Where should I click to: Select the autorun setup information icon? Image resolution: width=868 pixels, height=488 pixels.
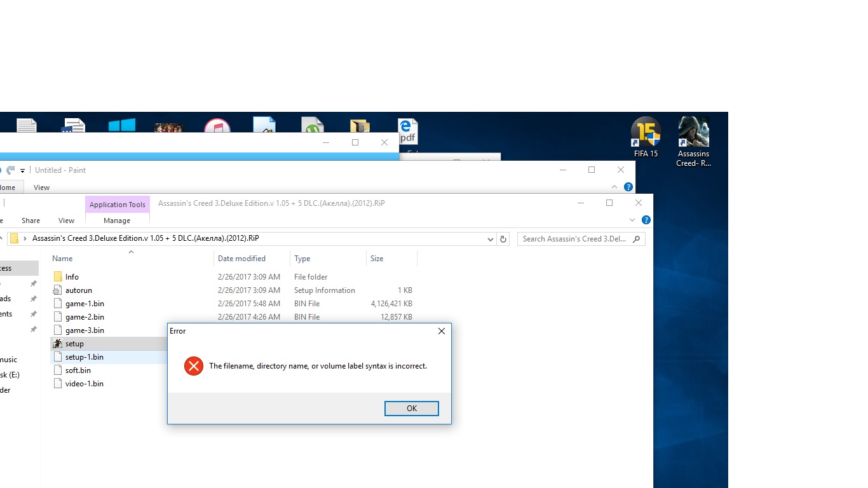point(58,290)
